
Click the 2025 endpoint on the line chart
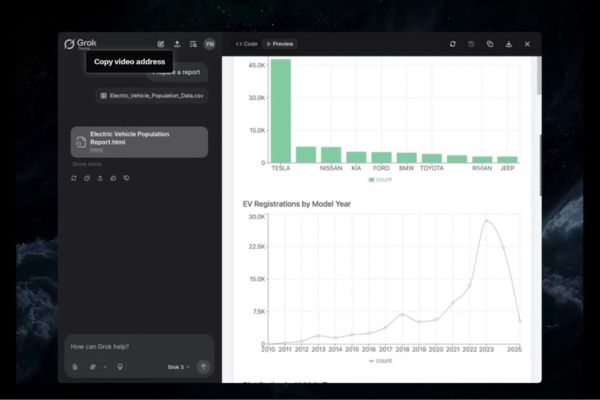click(520, 321)
